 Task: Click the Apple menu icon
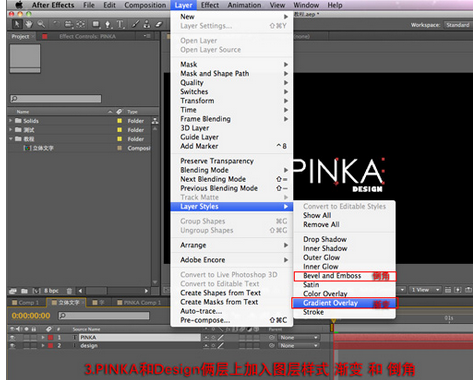(x=19, y=5)
